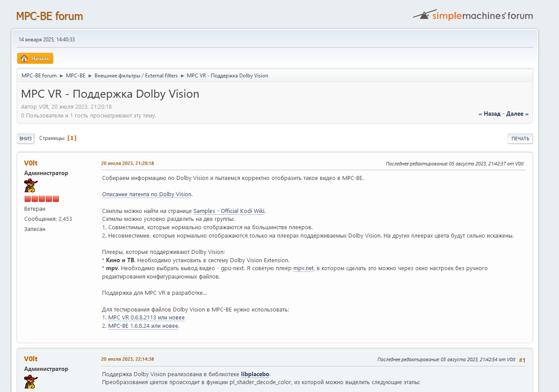The width and height of the screenshot is (559, 392).
Task: Open first post permalink 20 июля 2023, 21:20:18
Action: tap(128, 163)
